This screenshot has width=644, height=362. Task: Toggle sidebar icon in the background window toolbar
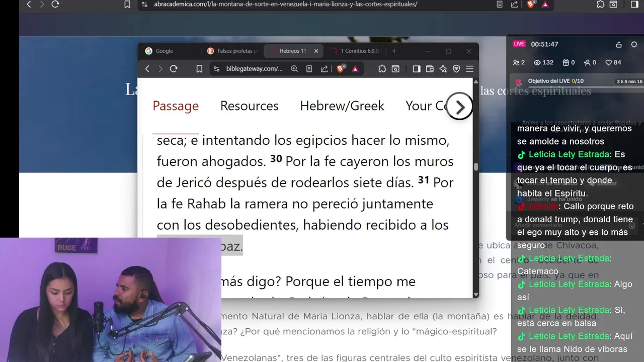tap(634, 4)
